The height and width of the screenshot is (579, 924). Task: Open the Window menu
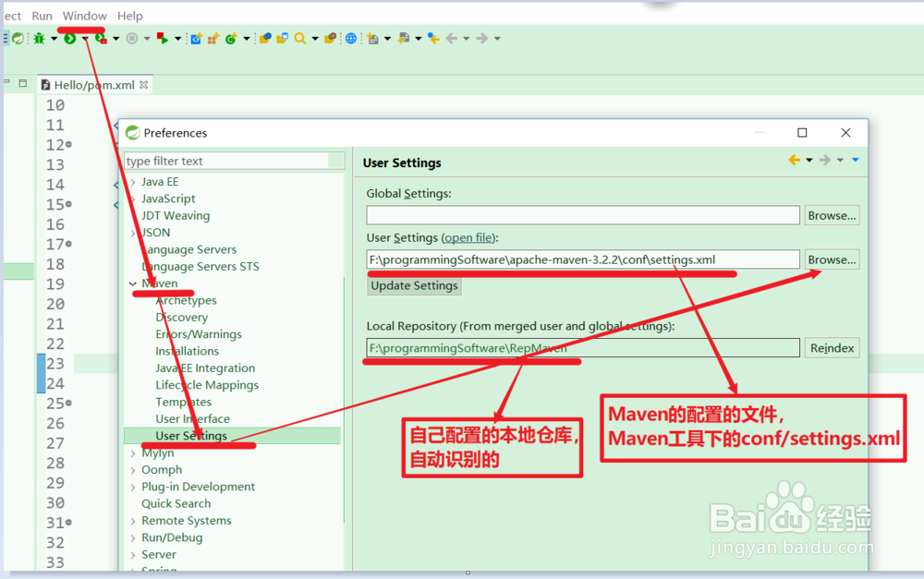pos(84,16)
